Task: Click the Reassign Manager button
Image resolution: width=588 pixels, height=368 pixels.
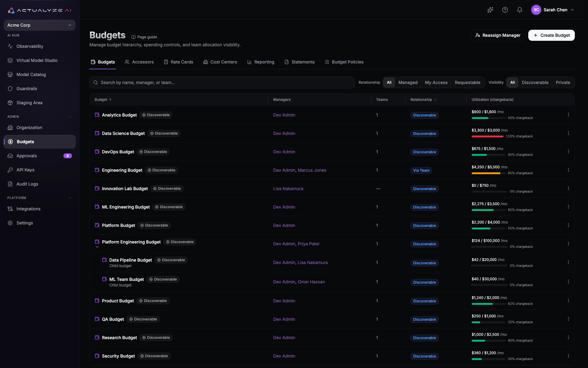Action: [498, 35]
